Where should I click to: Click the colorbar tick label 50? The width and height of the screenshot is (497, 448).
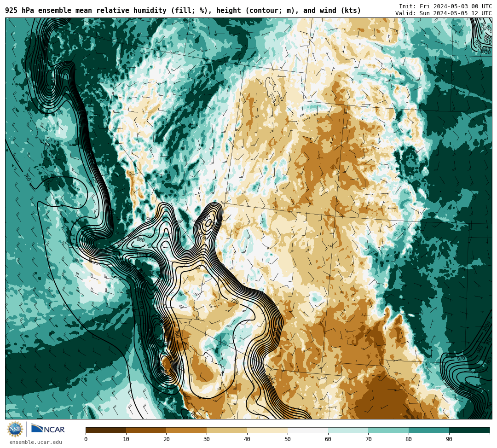(288, 439)
